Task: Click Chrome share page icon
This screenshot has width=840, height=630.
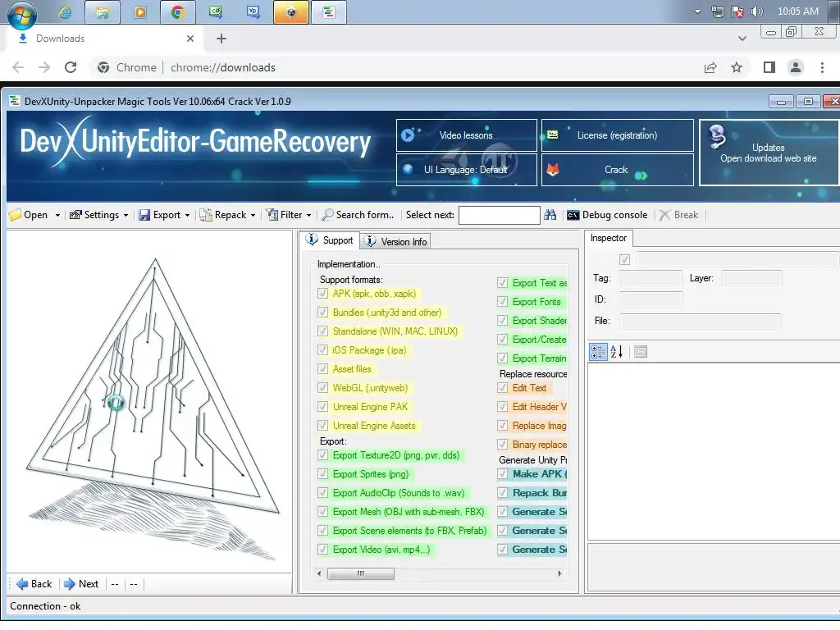Action: (710, 67)
